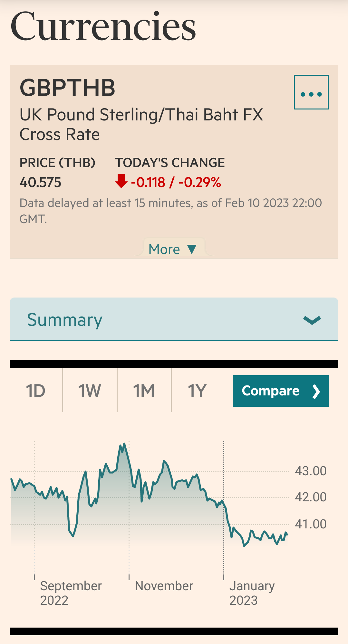
Task: Click the red down arrow indicator
Action: pyautogui.click(x=121, y=181)
